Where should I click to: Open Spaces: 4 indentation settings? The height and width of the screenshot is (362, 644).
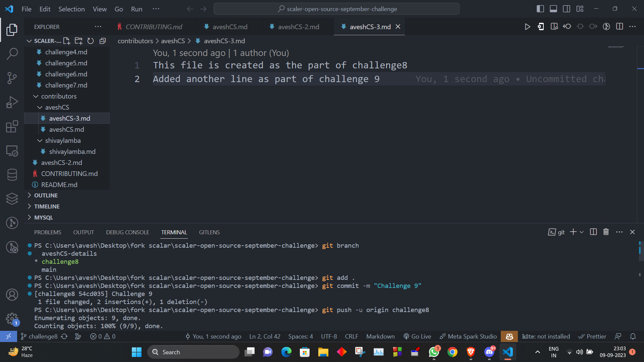pos(301,337)
